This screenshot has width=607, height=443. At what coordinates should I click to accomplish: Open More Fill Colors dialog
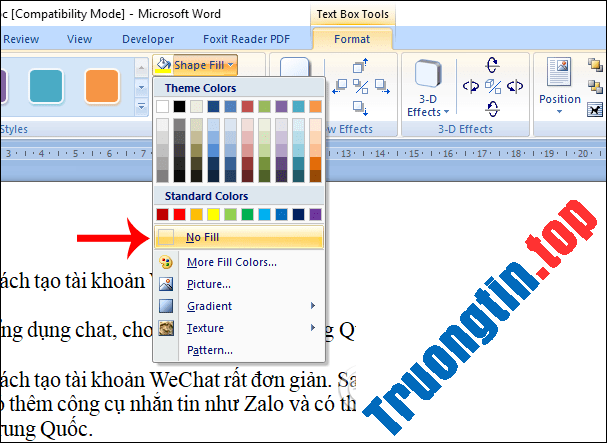coord(231,262)
